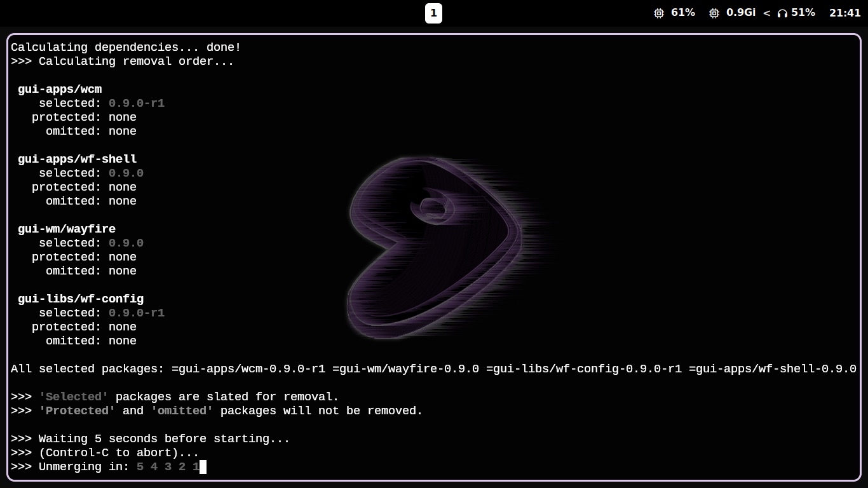Viewport: 868px width, 488px height.
Task: Click the countdown digit 3
Action: [x=168, y=466]
